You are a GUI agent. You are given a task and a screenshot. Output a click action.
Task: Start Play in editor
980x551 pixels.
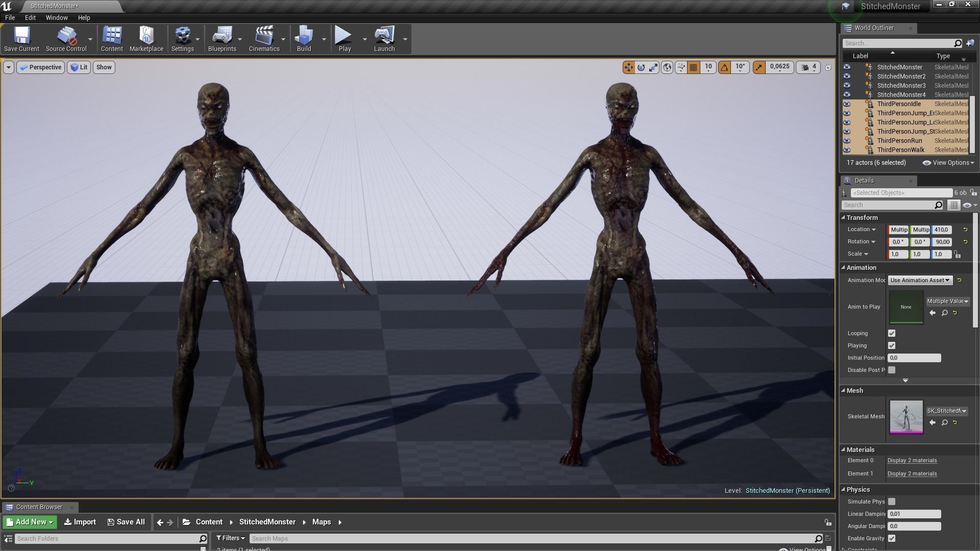[x=345, y=39]
